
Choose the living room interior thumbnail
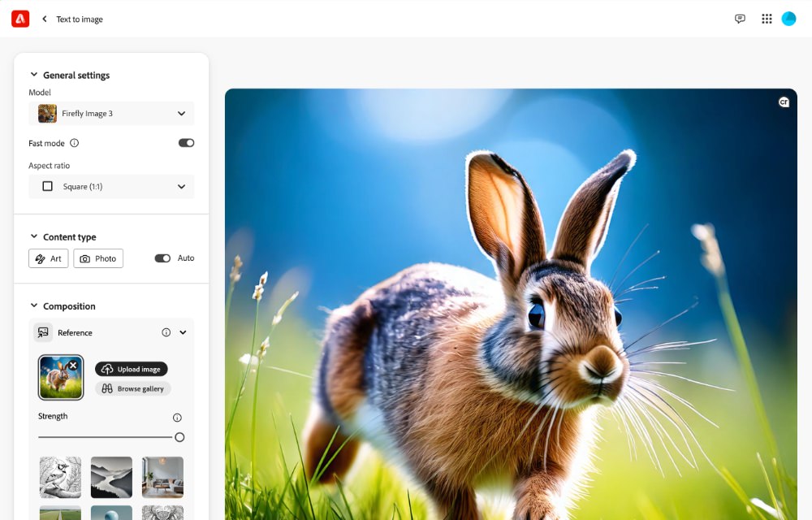162,477
